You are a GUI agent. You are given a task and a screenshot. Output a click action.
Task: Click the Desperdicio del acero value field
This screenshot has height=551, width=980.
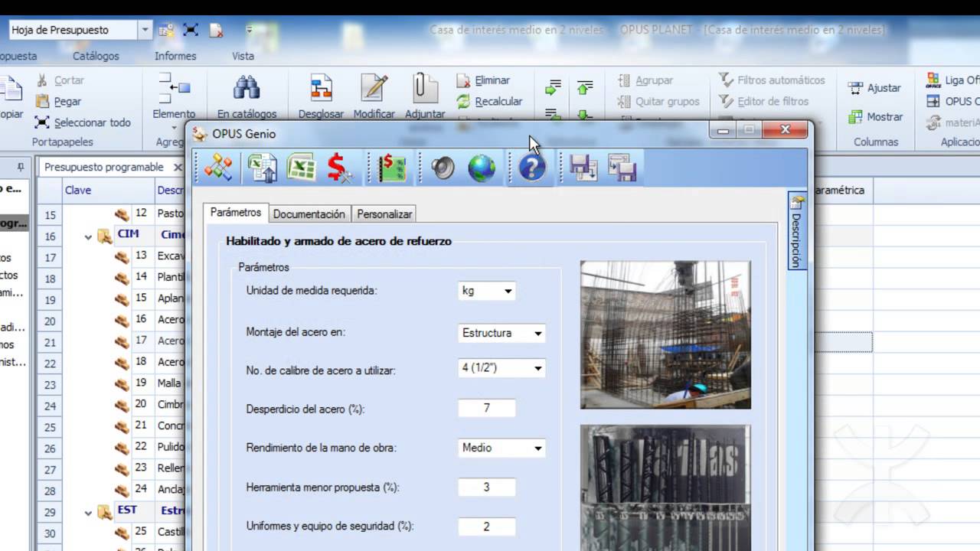click(x=486, y=408)
